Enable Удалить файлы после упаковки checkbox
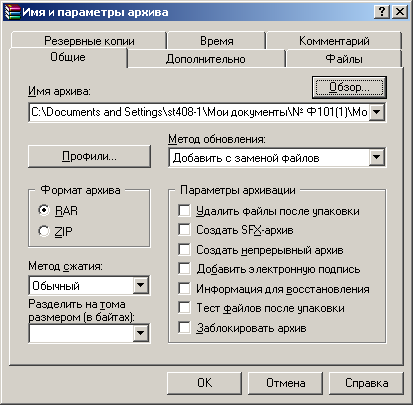413x405 pixels. point(184,211)
